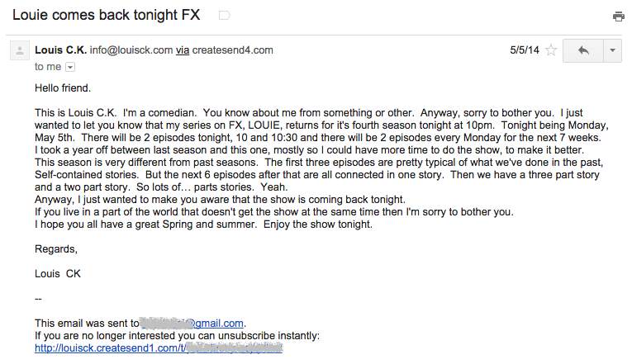The height and width of the screenshot is (364, 632).
Task: Click the "Hello friend." greeting line
Action: coord(63,87)
